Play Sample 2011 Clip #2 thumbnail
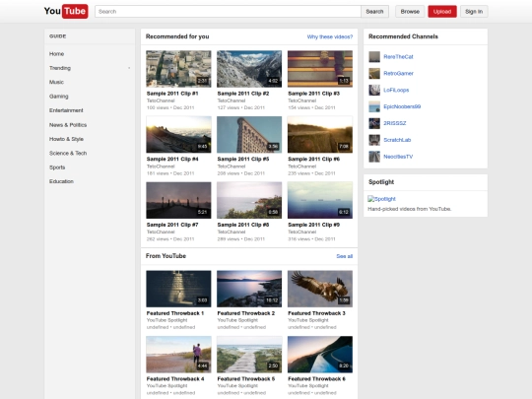 pyautogui.click(x=249, y=69)
